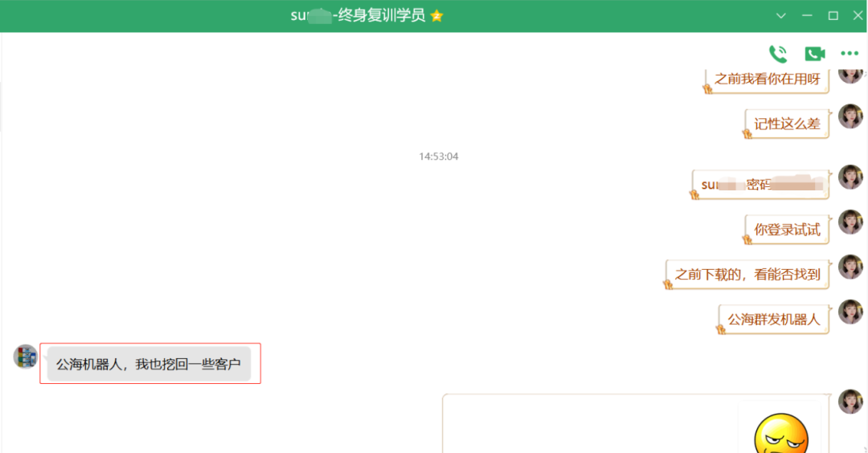
Task: Click the 14:53:04 timestamp
Action: (439, 157)
